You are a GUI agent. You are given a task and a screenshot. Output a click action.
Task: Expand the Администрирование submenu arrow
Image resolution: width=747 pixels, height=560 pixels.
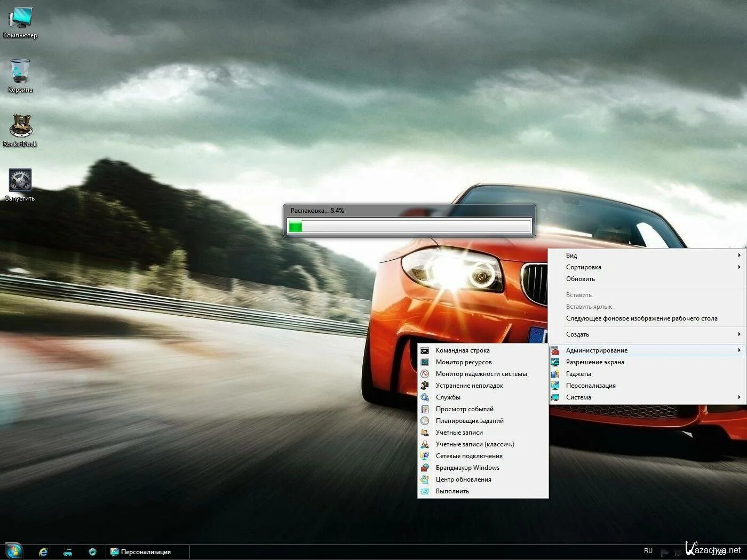point(739,350)
